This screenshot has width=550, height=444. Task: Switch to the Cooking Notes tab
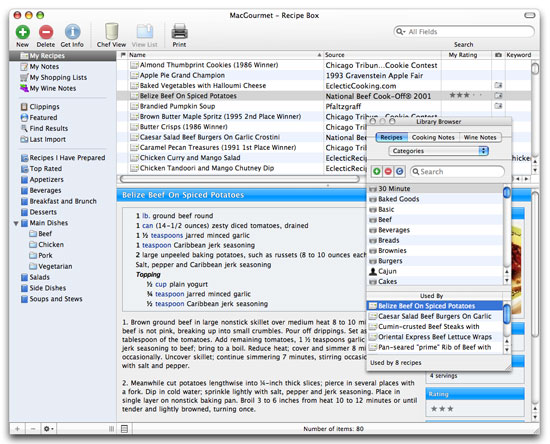coord(433,137)
